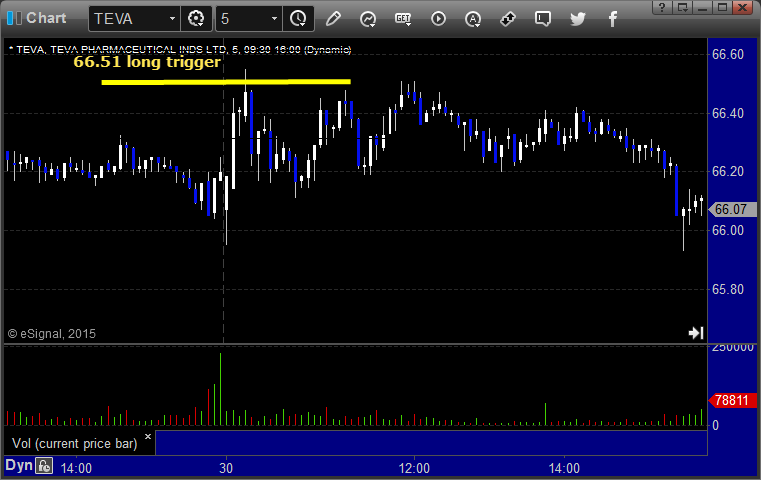This screenshot has height=480, width=761.
Task: Click the Dyn time scale button
Action: pyautogui.click(x=19, y=465)
